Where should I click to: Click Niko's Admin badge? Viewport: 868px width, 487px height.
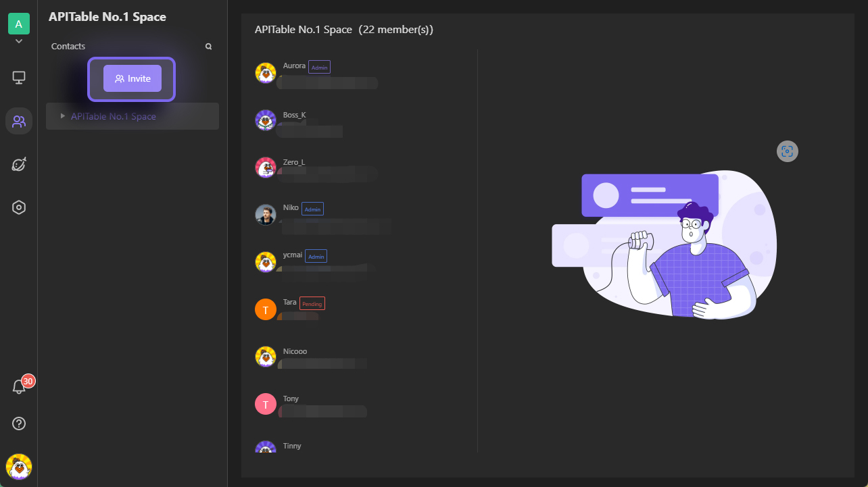tap(313, 209)
